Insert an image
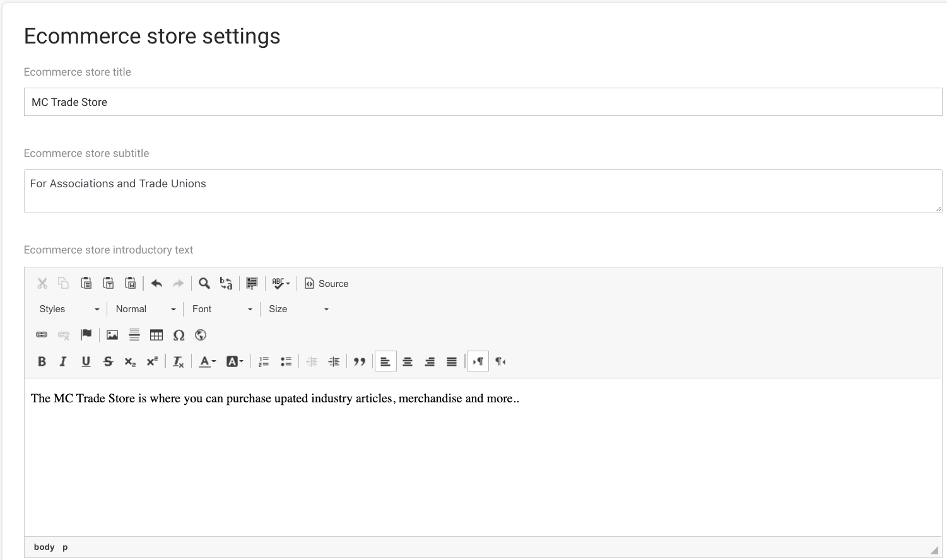 click(112, 335)
